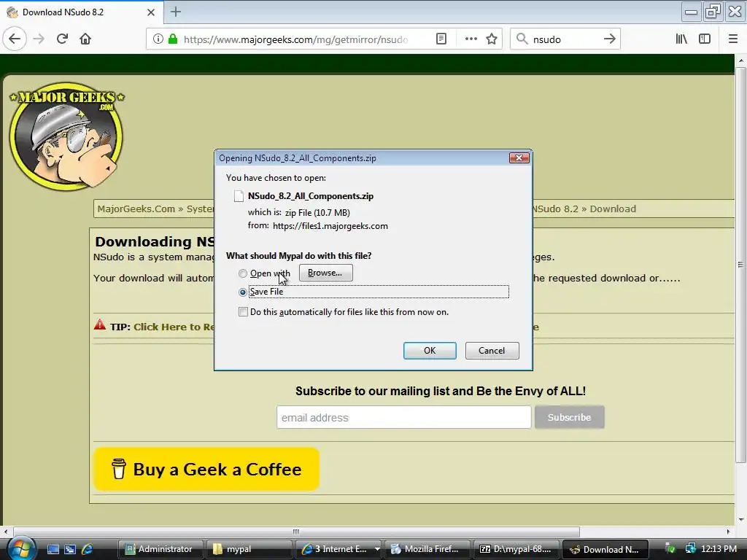Click the Switch between windows quick launch icon
Viewport: 747px width, 560px height.
[70, 549]
